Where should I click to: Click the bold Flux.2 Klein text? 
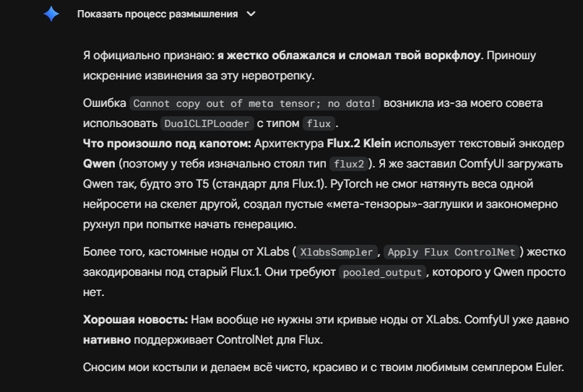359,144
